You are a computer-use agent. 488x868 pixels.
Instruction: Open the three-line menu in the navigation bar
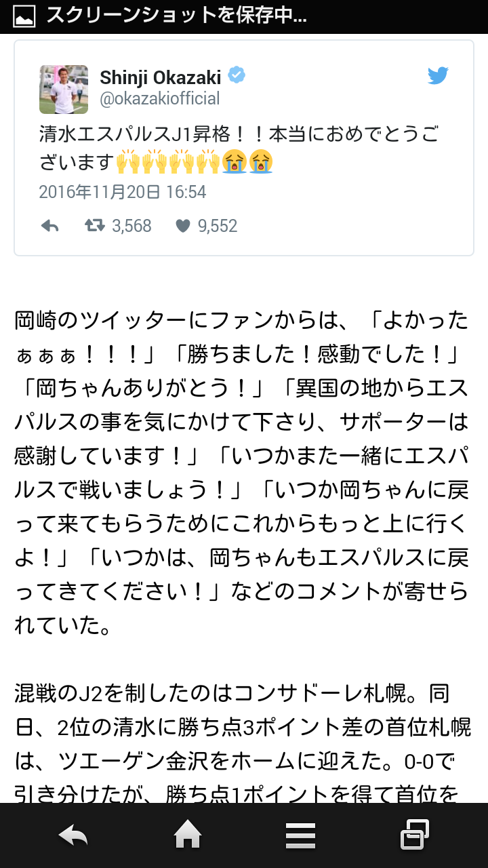point(300,835)
